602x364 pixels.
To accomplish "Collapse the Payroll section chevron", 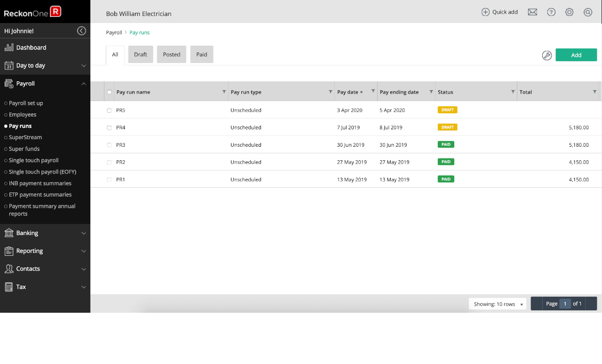I will coord(84,84).
